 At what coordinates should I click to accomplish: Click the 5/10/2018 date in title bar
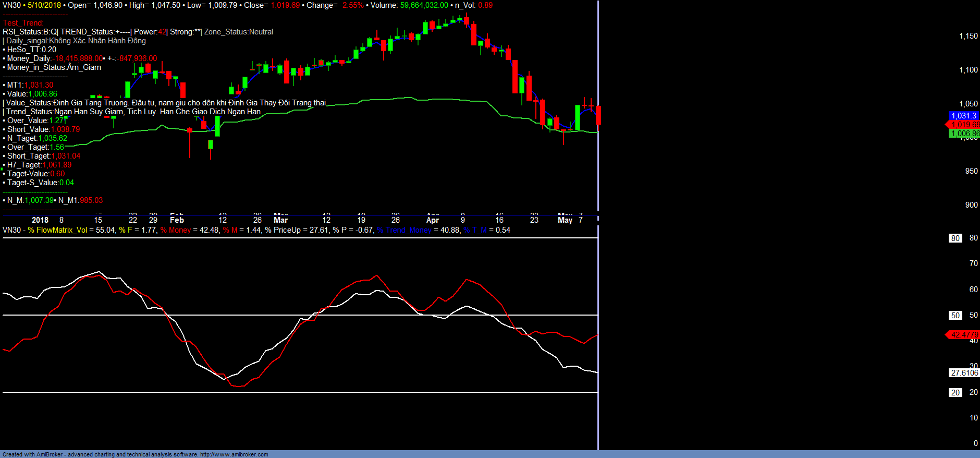click(44, 5)
